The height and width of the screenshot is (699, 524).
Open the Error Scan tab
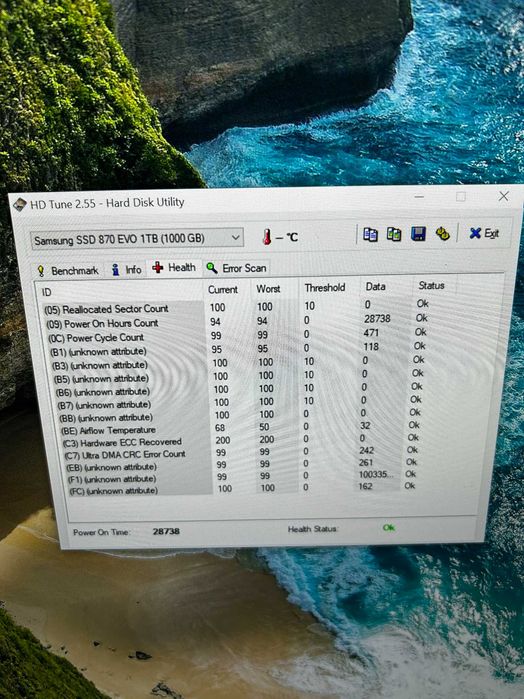click(x=236, y=268)
